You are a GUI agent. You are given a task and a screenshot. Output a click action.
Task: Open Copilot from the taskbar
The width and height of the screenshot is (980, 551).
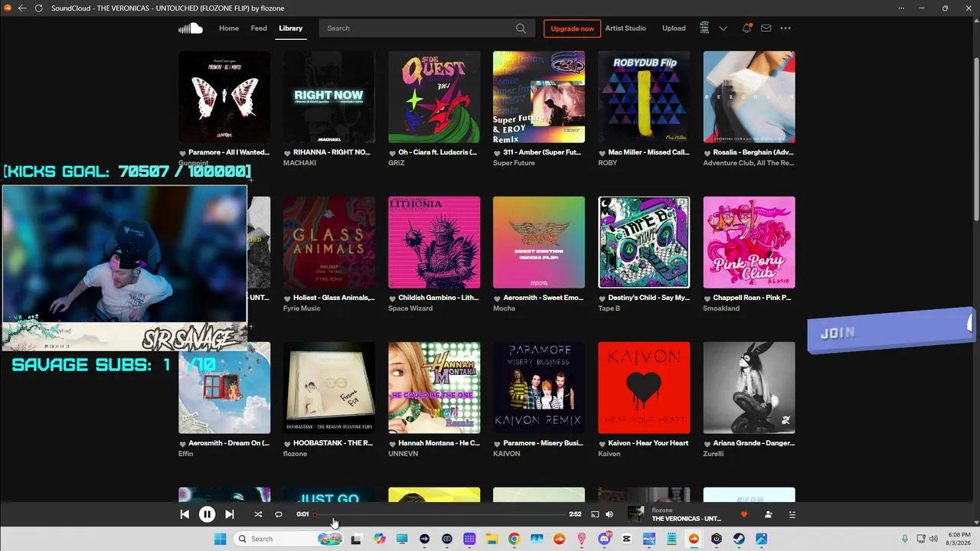point(380,539)
